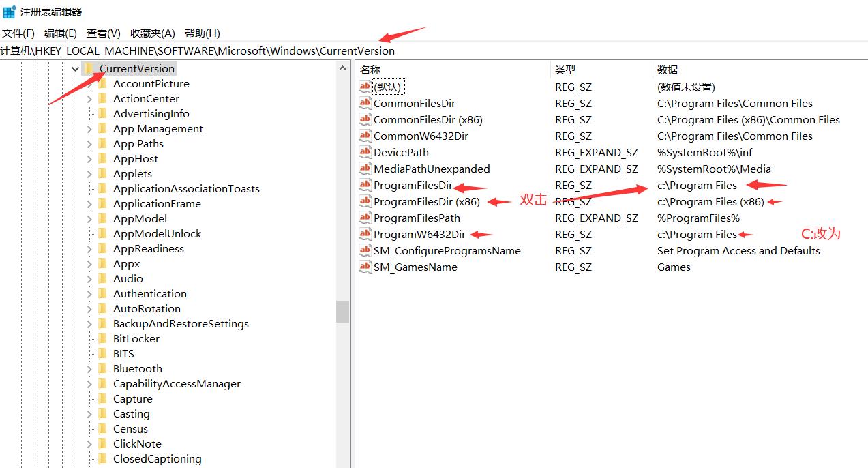Screen dimensions: 868x468
Task: Click the Registry Editor icon in title bar
Action: (8, 11)
